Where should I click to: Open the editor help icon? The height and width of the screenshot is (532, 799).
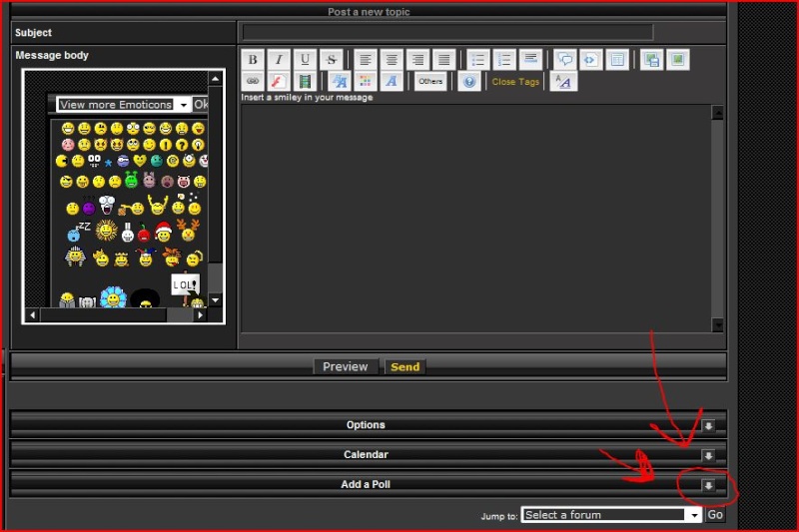pos(469,81)
